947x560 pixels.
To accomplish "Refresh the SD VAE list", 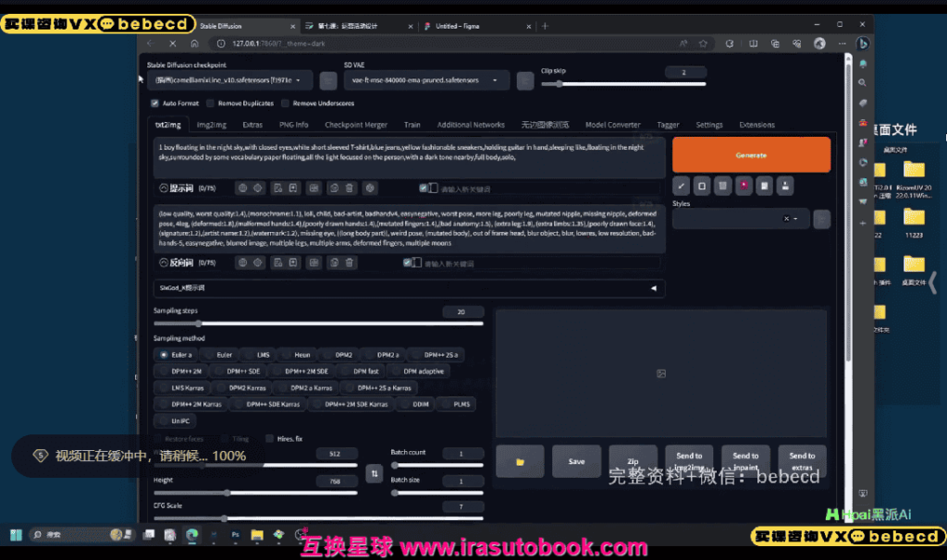I will pos(525,80).
